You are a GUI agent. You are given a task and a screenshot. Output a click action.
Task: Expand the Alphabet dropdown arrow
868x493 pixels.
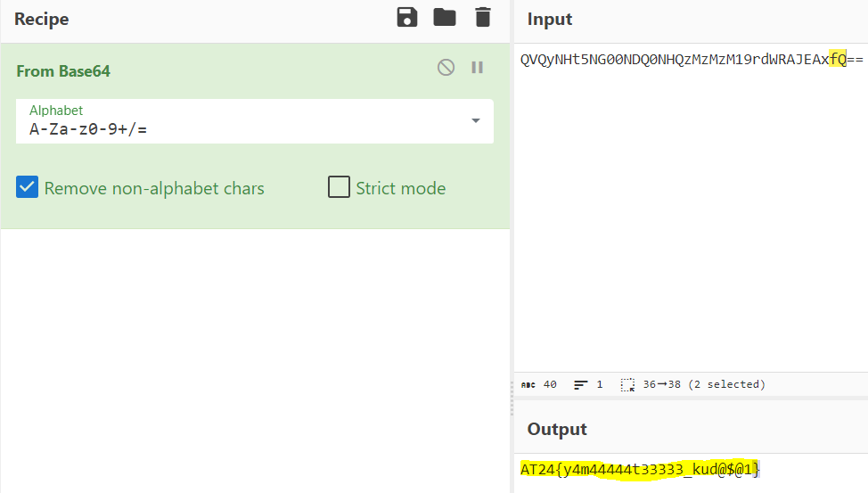475,121
